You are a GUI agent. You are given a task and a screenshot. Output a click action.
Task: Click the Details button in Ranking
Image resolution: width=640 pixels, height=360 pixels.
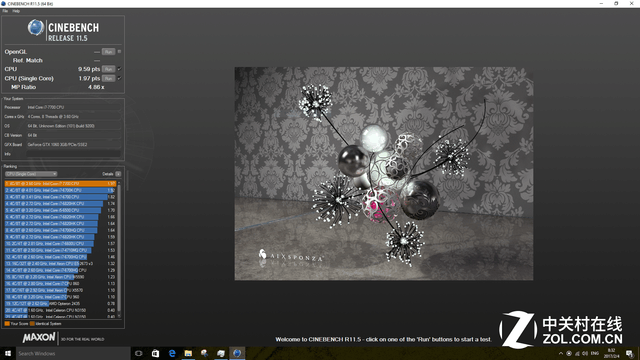click(x=118, y=174)
